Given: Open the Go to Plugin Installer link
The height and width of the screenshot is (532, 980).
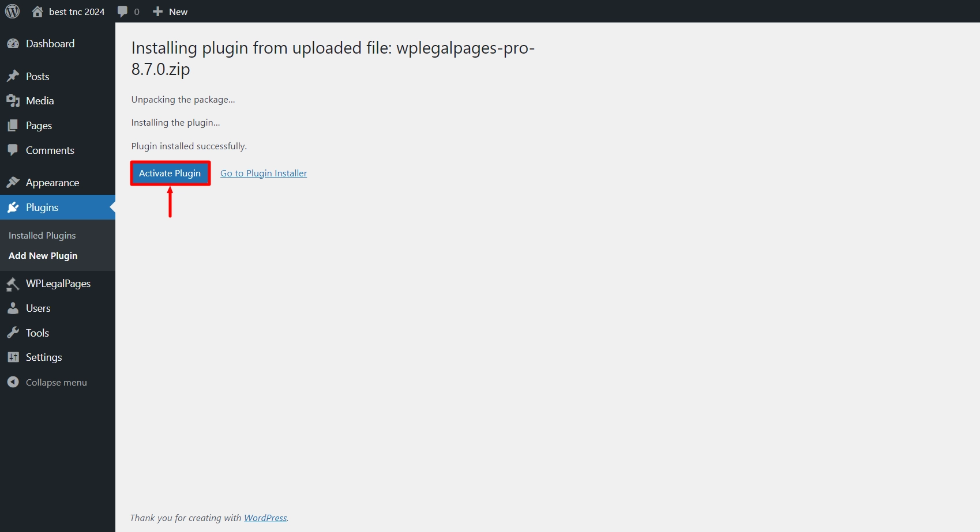Looking at the screenshot, I should 263,173.
